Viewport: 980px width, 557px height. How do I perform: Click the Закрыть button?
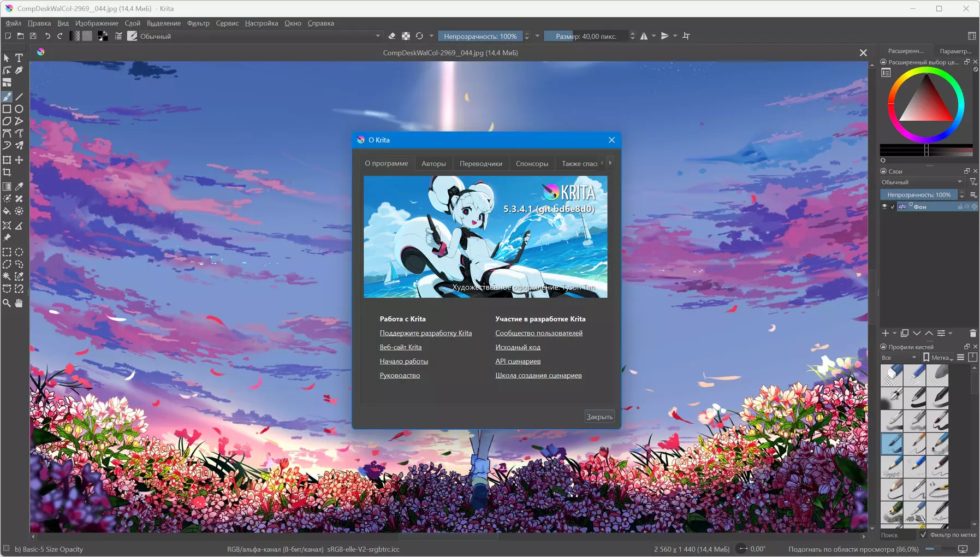pos(599,417)
